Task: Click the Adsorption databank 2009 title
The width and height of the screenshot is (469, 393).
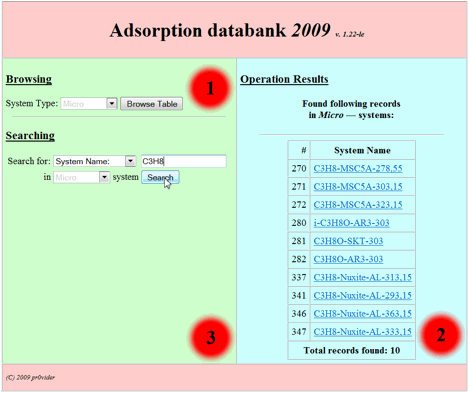Action: coord(220,30)
